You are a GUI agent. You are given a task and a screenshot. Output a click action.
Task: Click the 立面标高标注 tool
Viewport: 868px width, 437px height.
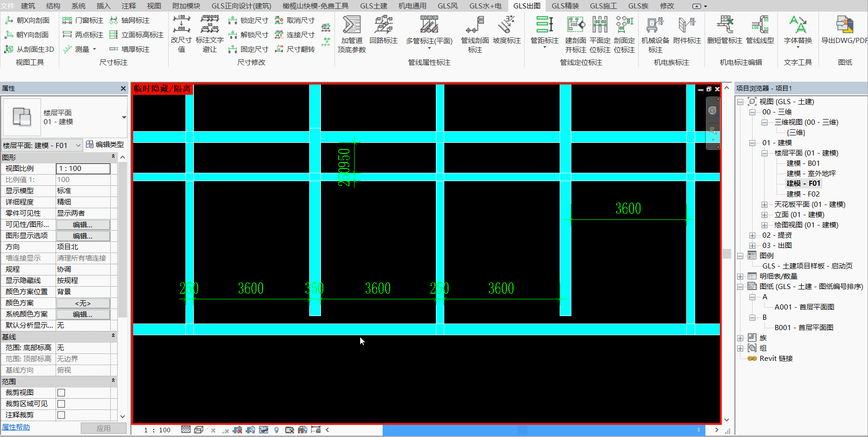click(x=136, y=35)
